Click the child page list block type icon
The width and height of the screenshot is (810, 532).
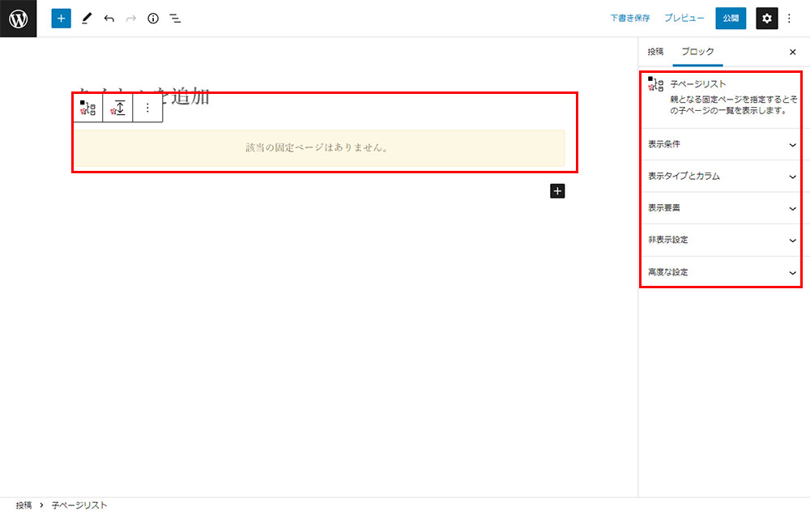88,108
